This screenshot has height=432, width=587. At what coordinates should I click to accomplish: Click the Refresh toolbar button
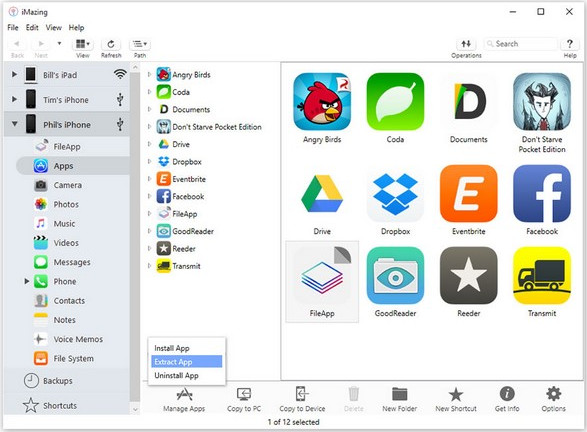(x=111, y=44)
